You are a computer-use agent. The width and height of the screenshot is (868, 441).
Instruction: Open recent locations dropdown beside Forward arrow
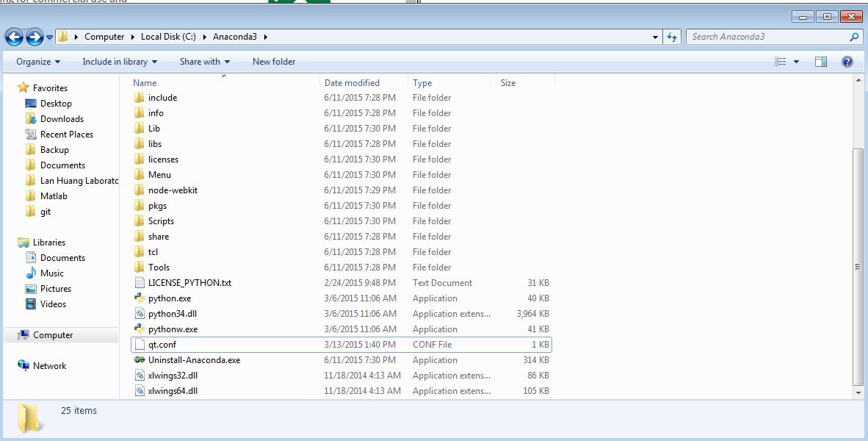(49, 37)
